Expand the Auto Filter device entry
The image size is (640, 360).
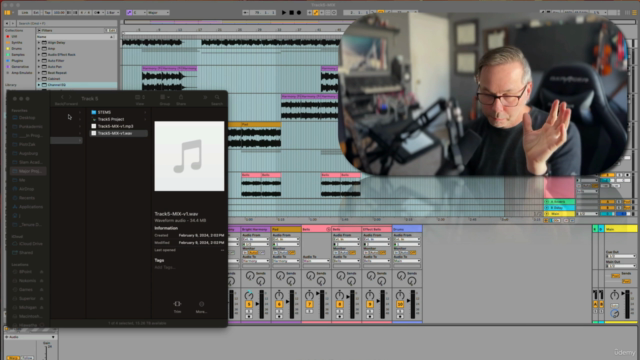[x=39, y=60]
